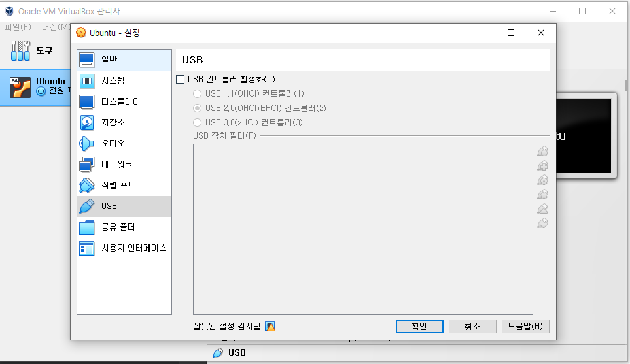The width and height of the screenshot is (630, 364).
Task: Maximize the Ubuntu 설정 dialog
Action: [x=511, y=33]
